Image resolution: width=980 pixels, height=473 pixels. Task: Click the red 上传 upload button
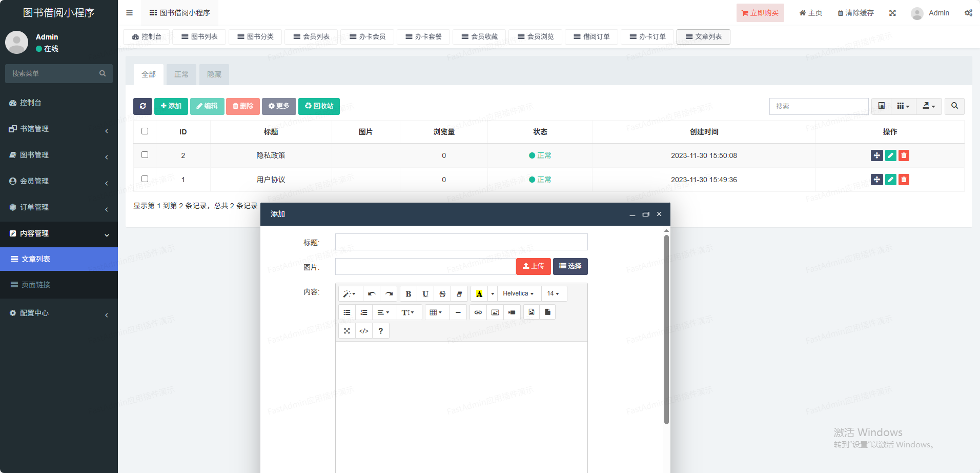point(533,266)
